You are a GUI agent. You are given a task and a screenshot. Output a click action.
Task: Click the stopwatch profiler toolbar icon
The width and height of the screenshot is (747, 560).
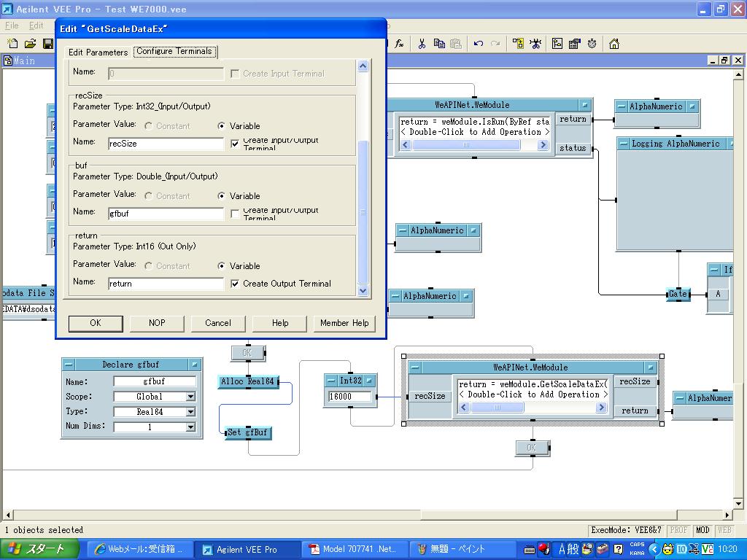[592, 44]
